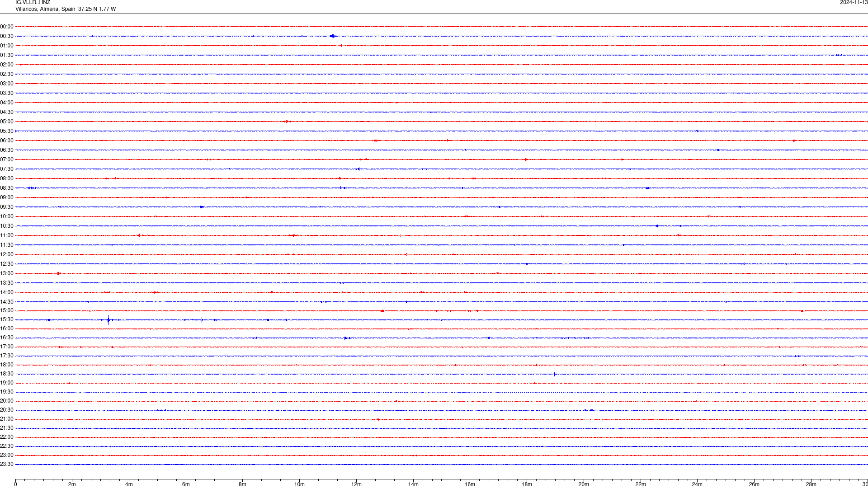Viewport: 868px width, 488px height.
Task: Select the 23:00 trace time label
Action: [7, 455]
